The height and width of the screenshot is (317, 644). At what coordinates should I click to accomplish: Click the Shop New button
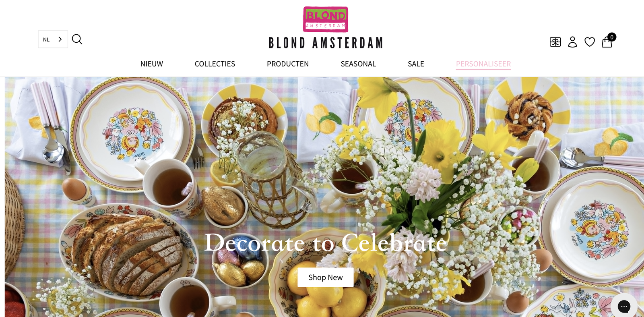click(326, 278)
